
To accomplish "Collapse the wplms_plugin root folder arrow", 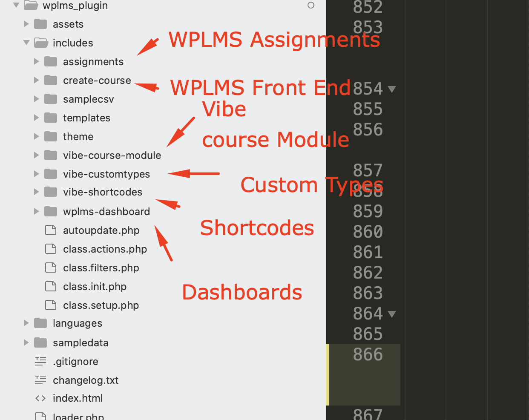I will coord(16,6).
